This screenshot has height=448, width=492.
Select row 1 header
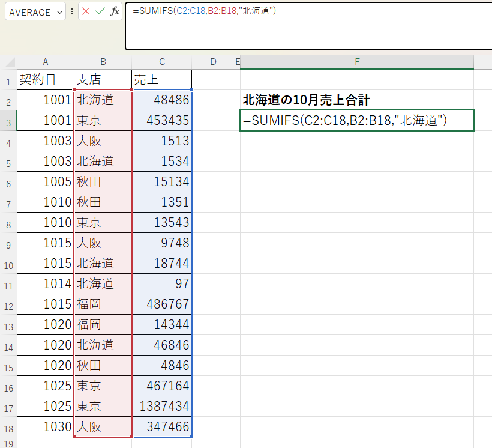pos(8,80)
